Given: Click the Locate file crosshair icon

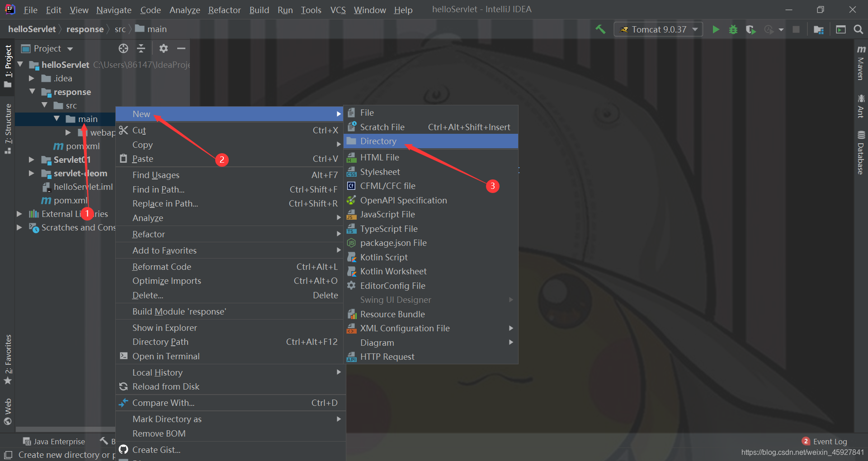Looking at the screenshot, I should (x=123, y=48).
